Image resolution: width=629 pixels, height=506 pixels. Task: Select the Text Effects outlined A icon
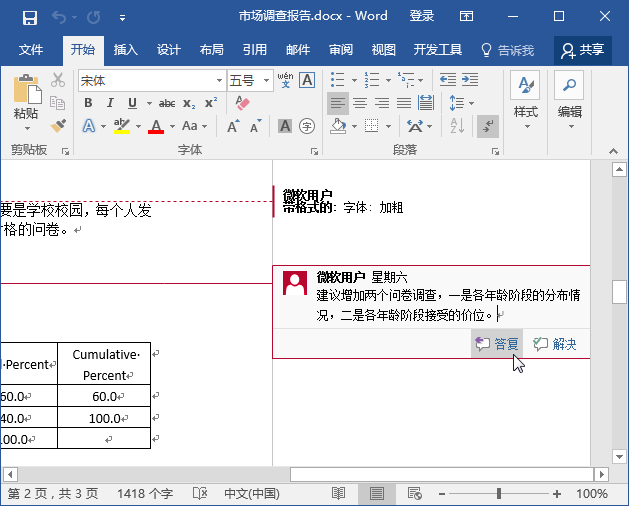click(89, 126)
